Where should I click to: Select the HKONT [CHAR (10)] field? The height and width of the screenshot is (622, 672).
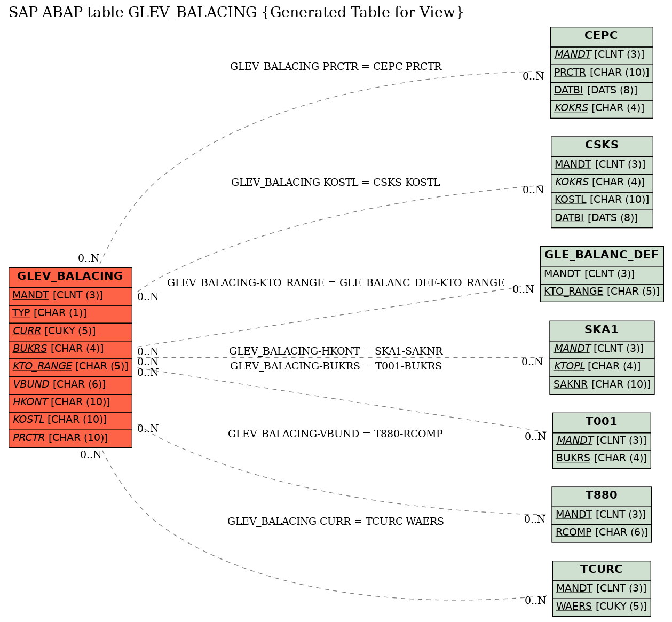click(70, 403)
